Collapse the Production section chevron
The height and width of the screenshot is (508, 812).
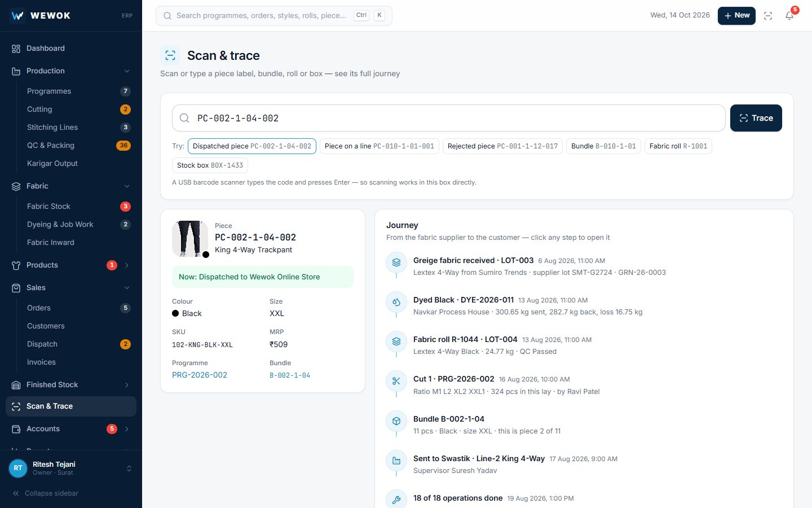[127, 71]
